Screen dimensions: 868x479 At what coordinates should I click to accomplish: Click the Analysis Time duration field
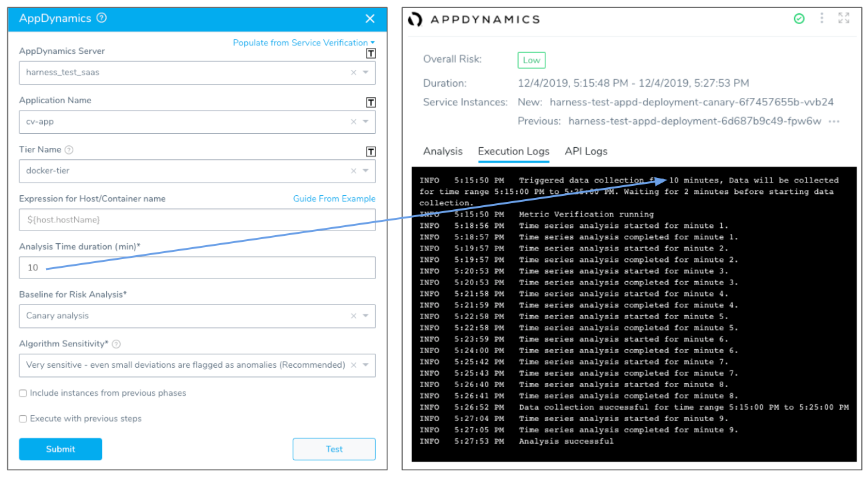[197, 268]
